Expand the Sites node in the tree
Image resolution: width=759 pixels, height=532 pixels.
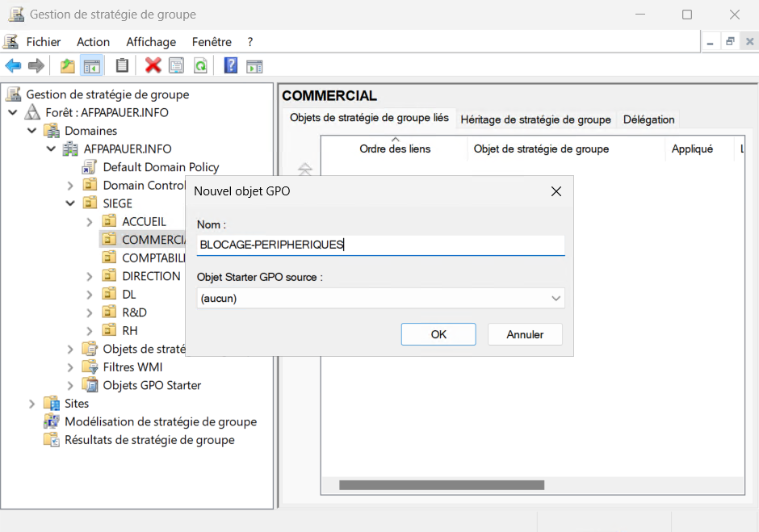31,404
